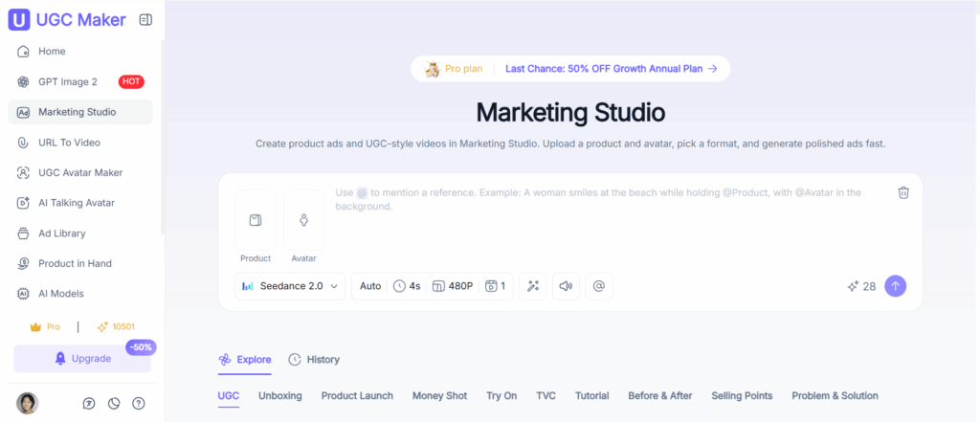Open URL To Video page
Viewport: 980px width, 422px height.
coord(80,143)
